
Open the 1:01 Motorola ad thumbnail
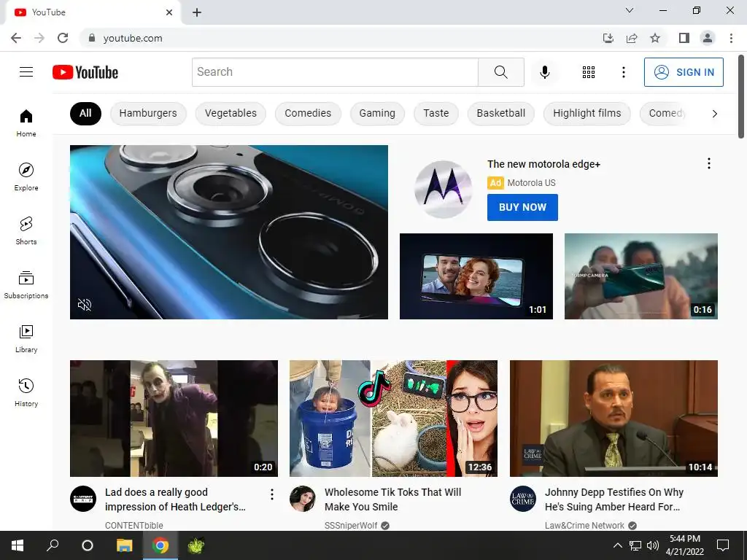476,276
